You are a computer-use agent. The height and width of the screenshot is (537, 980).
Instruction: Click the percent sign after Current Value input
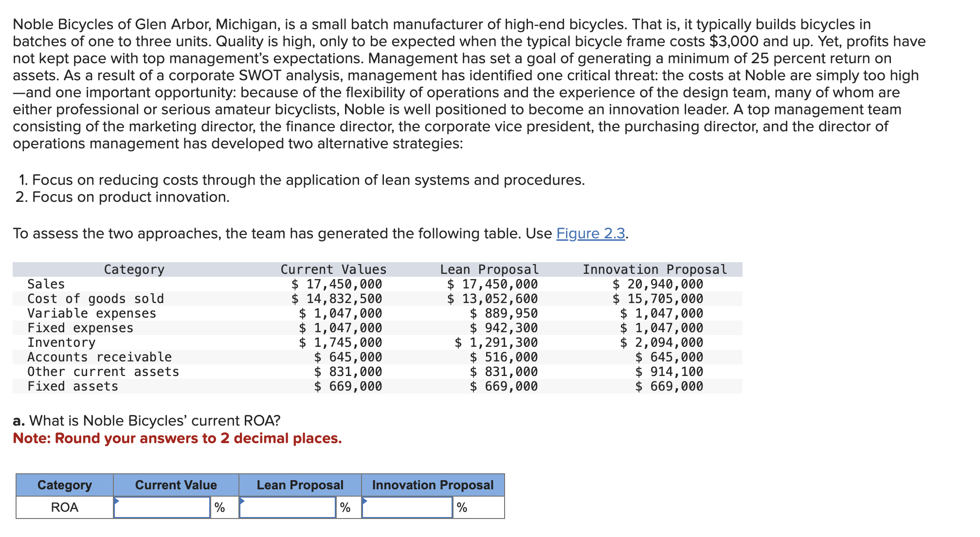[219, 508]
